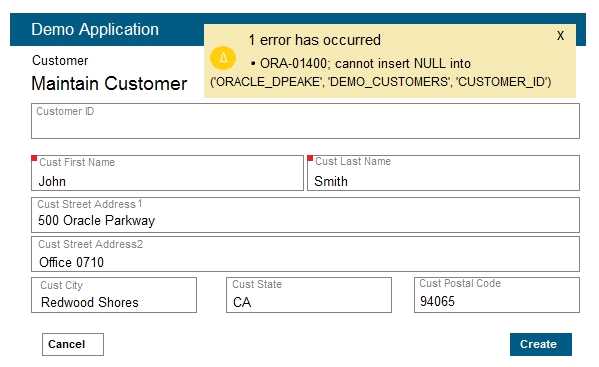Screen dimensions: 599x367
Task: Click the Customer breadcrumb label
Action: (x=60, y=60)
